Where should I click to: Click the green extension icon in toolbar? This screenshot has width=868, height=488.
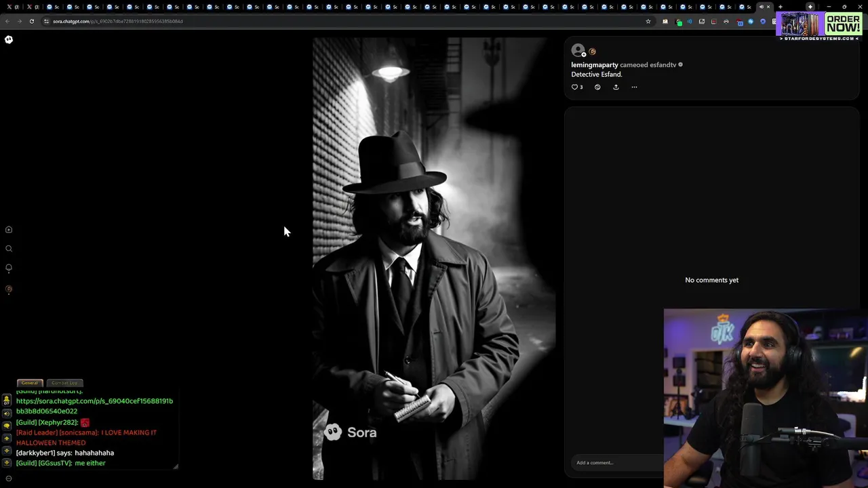679,22
